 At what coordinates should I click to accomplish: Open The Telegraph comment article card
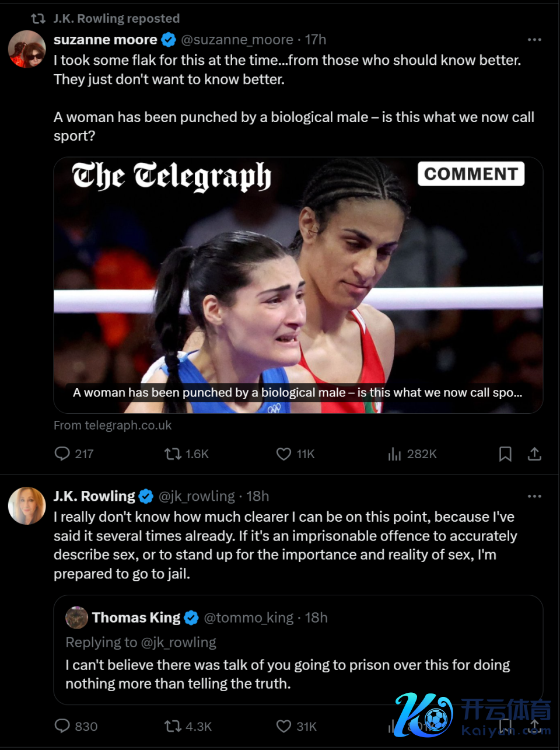(x=298, y=285)
